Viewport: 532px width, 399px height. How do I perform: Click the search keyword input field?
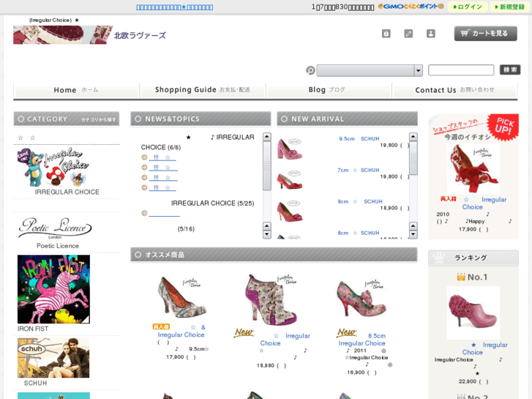click(461, 70)
